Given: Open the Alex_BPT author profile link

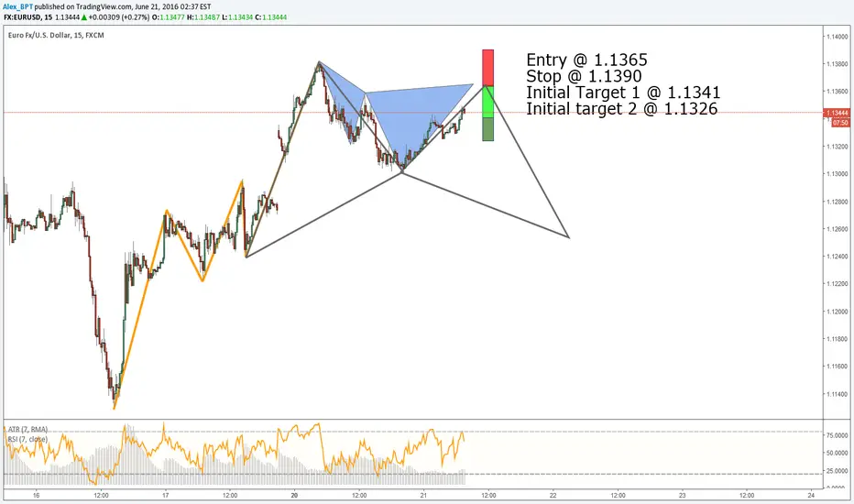Looking at the screenshot, I should 17,6.
